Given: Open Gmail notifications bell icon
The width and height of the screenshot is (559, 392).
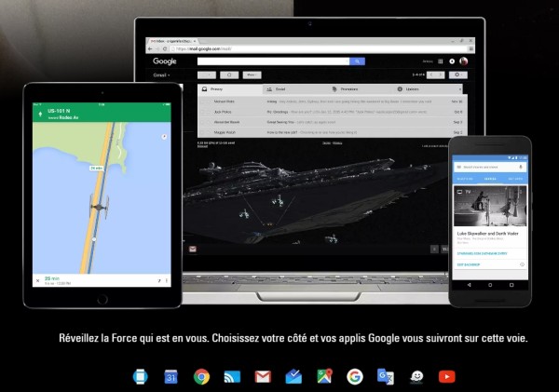Looking at the screenshot, I should coord(452,61).
